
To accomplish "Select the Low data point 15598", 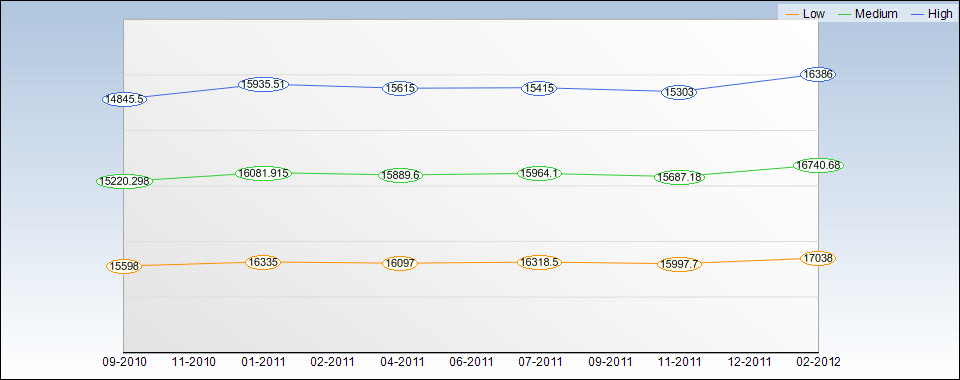I will pyautogui.click(x=124, y=266).
